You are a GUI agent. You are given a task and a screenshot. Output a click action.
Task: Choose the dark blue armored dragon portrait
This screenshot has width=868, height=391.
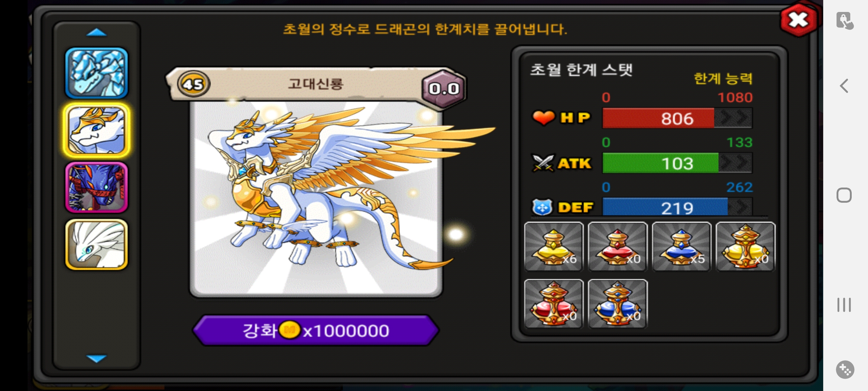pos(97,187)
